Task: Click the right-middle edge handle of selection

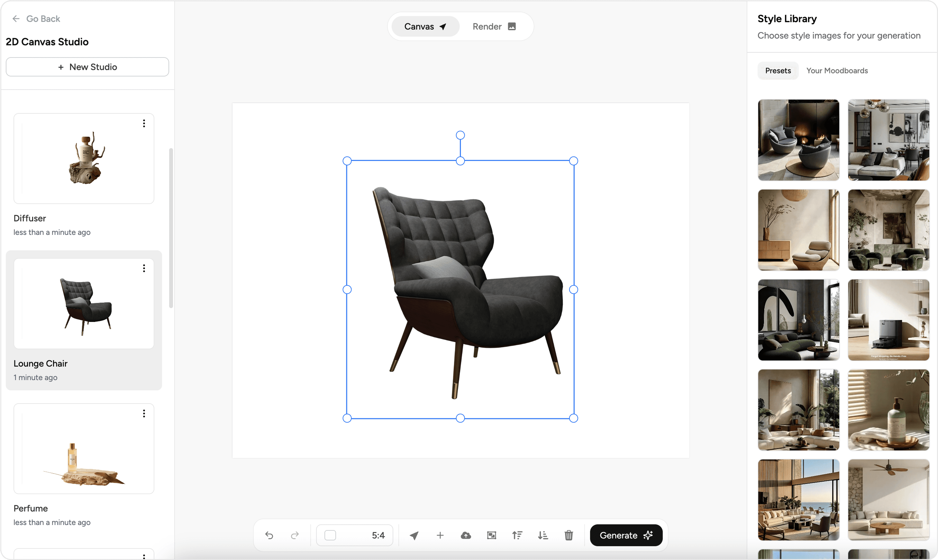Action: click(574, 289)
